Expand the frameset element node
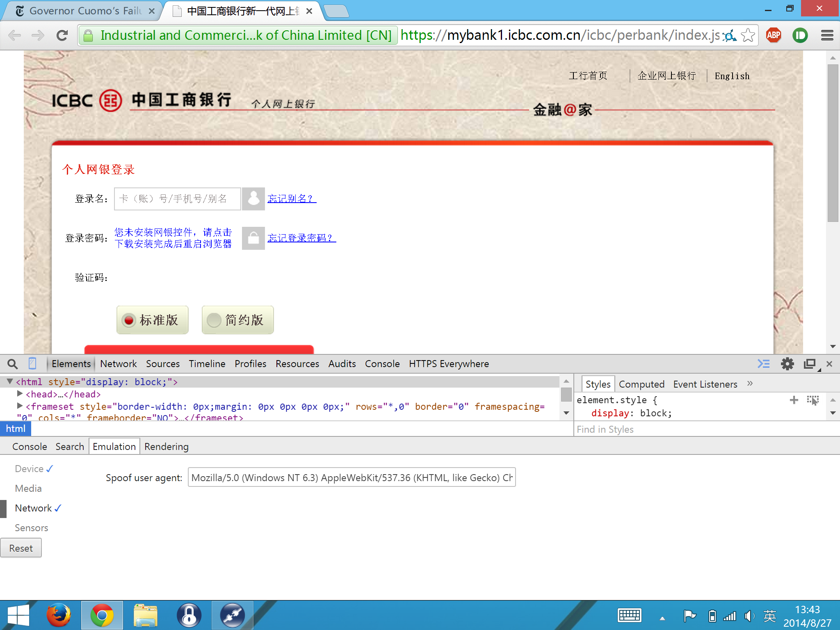Screen dimensions: 840x630 pos(20,406)
